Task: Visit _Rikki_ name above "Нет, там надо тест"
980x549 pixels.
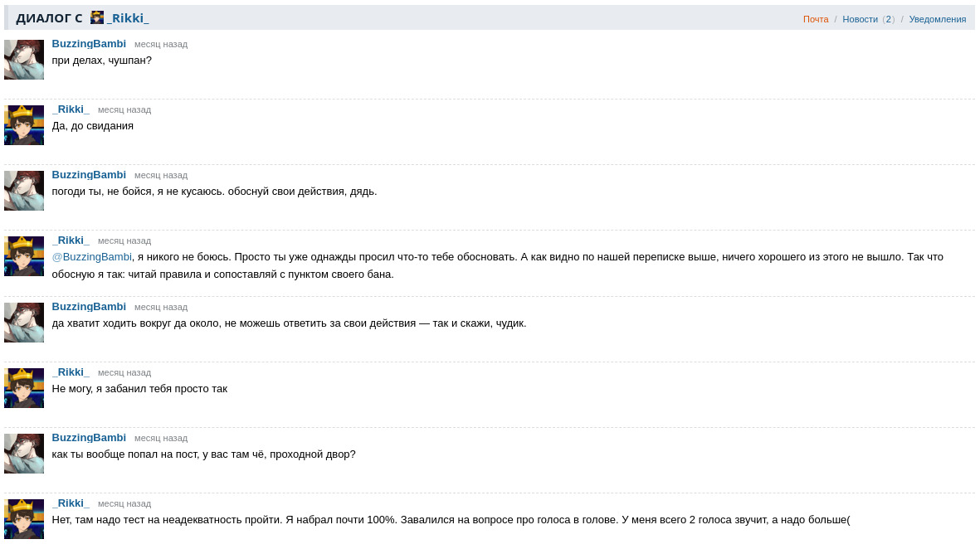Action: click(71, 503)
